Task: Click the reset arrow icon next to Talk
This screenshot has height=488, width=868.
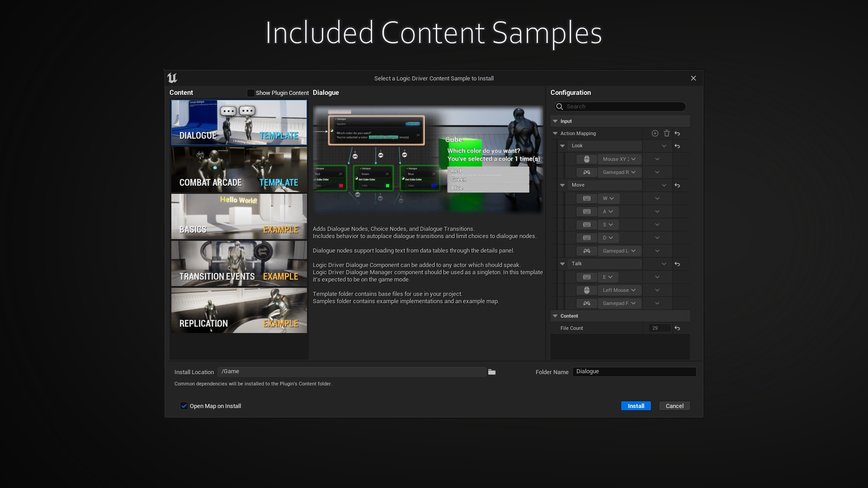Action: (x=678, y=264)
